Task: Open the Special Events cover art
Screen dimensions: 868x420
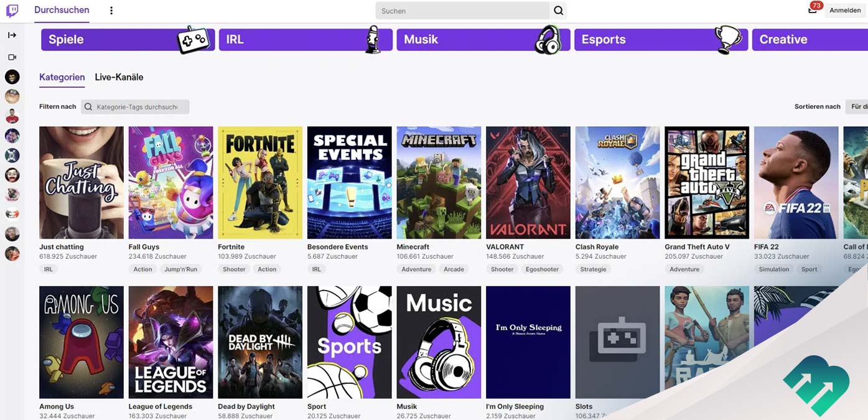Action: pos(350,183)
